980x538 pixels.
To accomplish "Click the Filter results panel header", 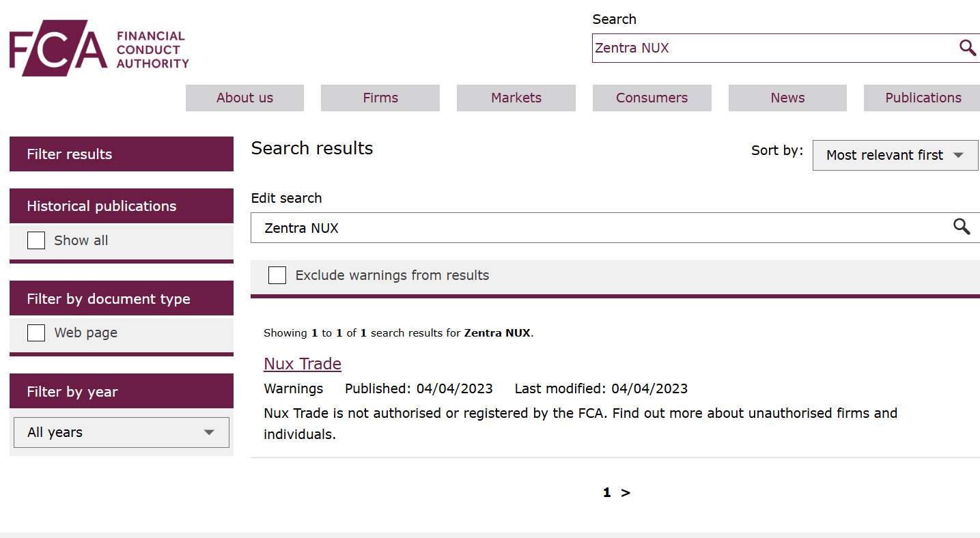I will point(122,154).
